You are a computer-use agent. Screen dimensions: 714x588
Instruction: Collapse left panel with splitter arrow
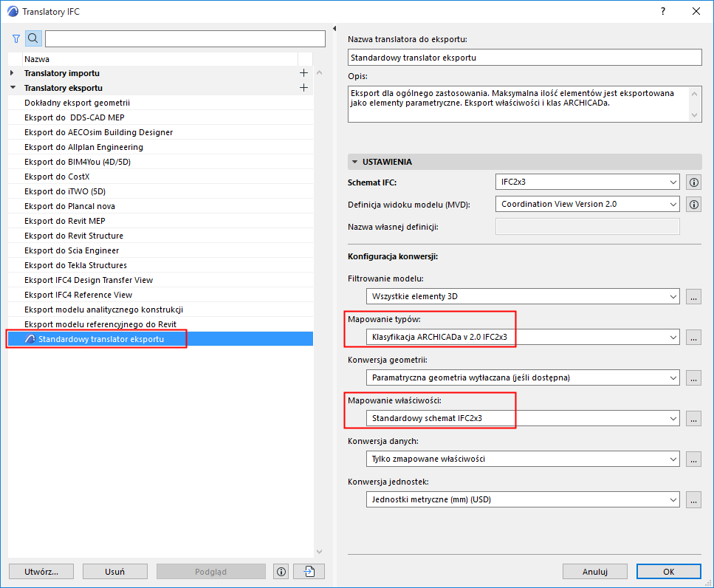pos(334,28)
